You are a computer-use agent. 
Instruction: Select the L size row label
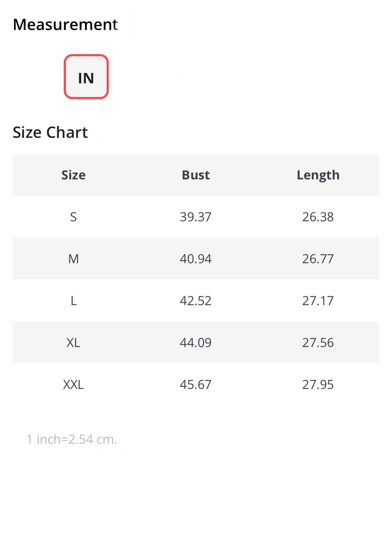coord(74,301)
